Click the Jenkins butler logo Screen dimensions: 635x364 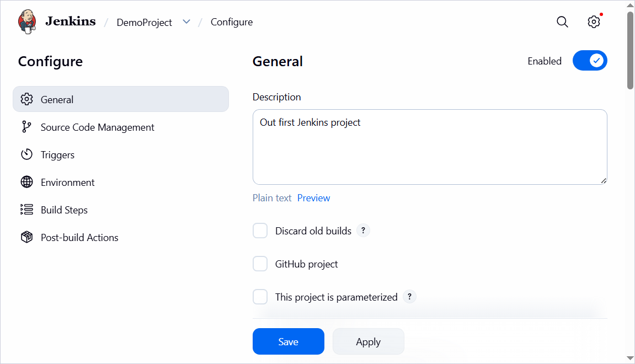coord(27,22)
